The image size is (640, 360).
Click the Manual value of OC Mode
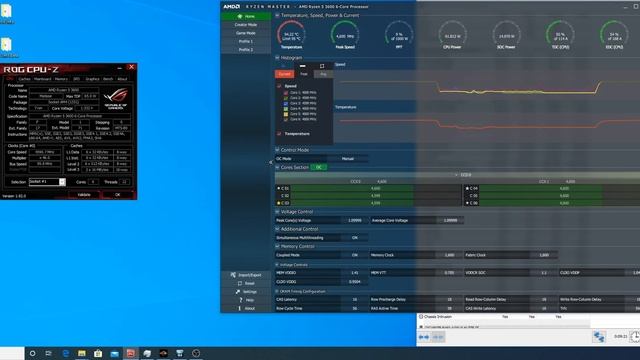(347, 159)
